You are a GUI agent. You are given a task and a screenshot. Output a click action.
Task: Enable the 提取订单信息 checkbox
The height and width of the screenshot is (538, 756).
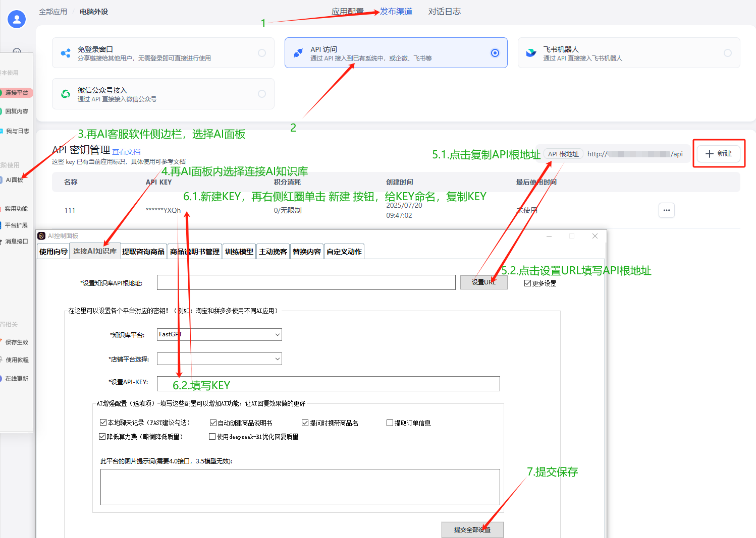[x=390, y=423]
